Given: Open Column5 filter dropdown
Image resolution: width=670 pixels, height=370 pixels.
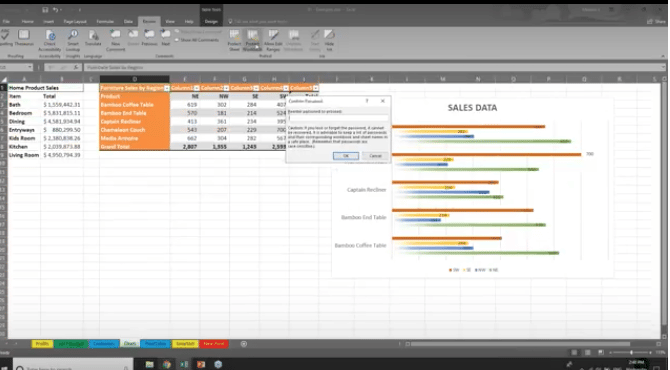Looking at the screenshot, I should point(315,88).
